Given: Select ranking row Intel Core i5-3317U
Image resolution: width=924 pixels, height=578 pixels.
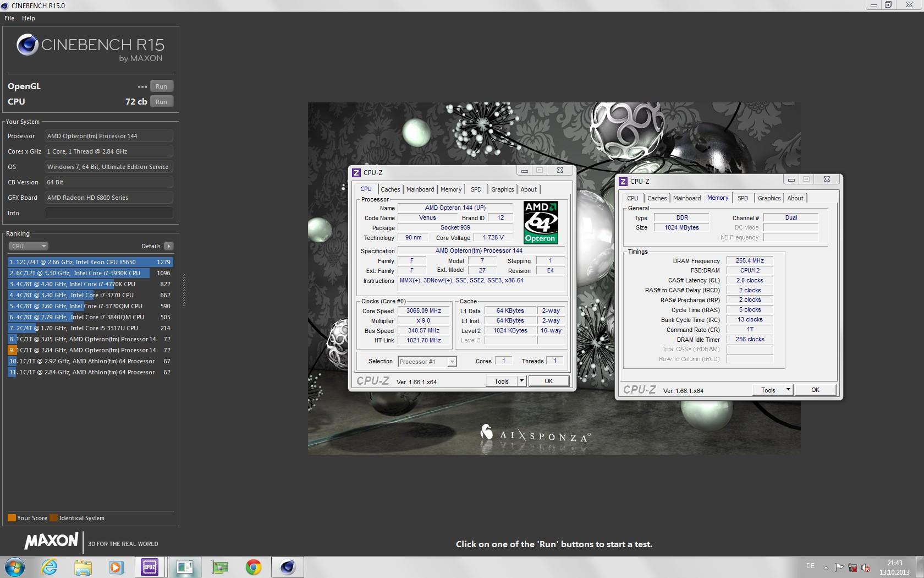Looking at the screenshot, I should [x=90, y=328].
